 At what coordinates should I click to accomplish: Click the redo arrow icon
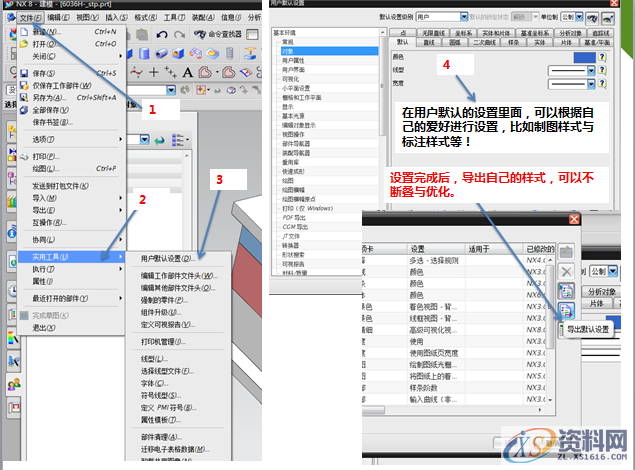click(x=179, y=34)
